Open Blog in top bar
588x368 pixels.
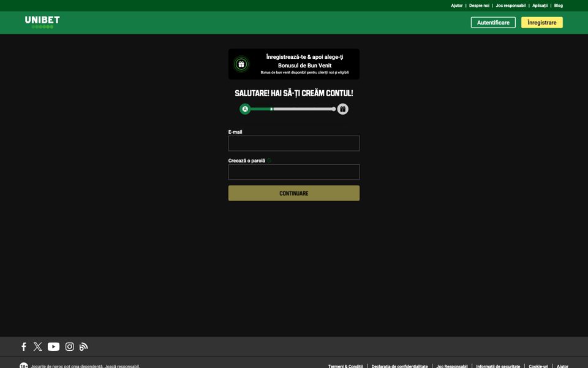click(x=559, y=6)
